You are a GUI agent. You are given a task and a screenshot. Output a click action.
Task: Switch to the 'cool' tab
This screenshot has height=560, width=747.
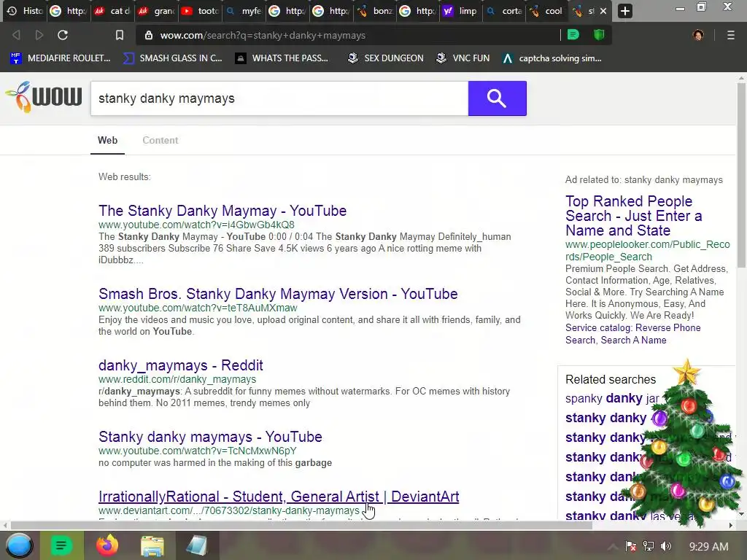pos(548,11)
